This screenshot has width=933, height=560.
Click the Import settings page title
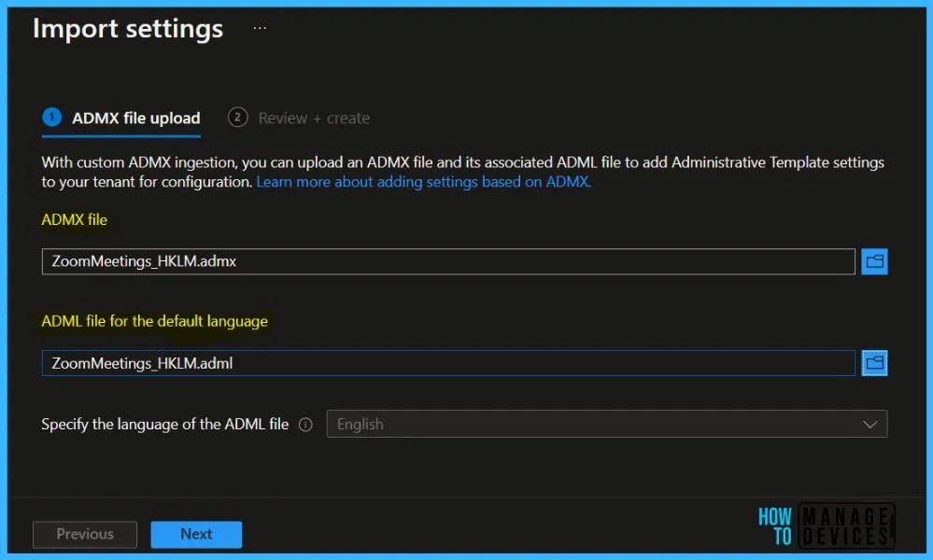tap(128, 29)
